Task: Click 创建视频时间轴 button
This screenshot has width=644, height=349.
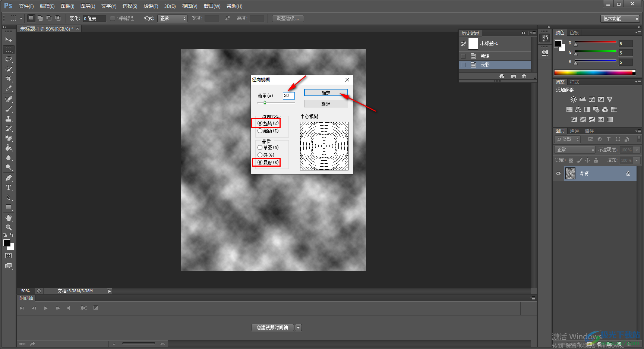Action: coord(272,327)
